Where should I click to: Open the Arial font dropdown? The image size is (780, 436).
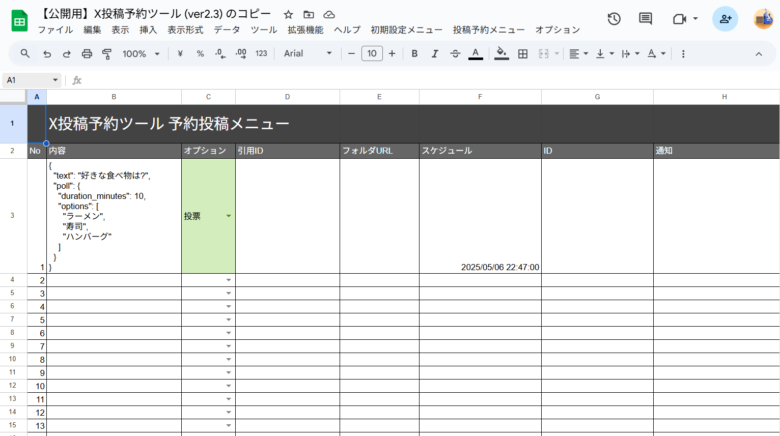(307, 54)
